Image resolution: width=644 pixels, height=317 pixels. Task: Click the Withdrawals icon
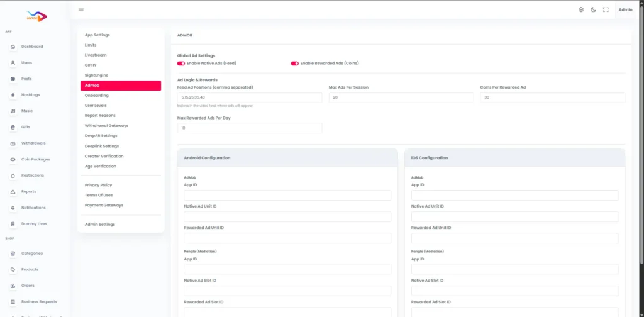click(x=13, y=143)
